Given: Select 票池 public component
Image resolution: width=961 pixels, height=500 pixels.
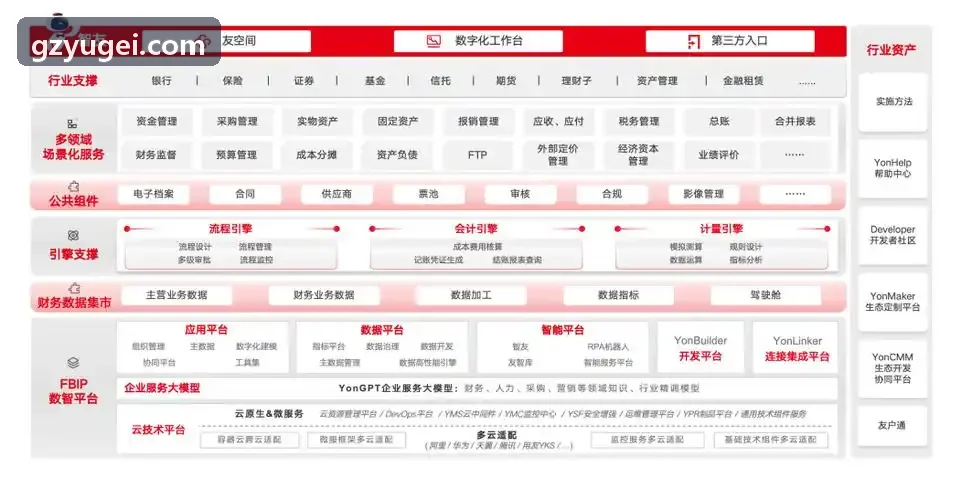Looking at the screenshot, I should click(x=428, y=194).
